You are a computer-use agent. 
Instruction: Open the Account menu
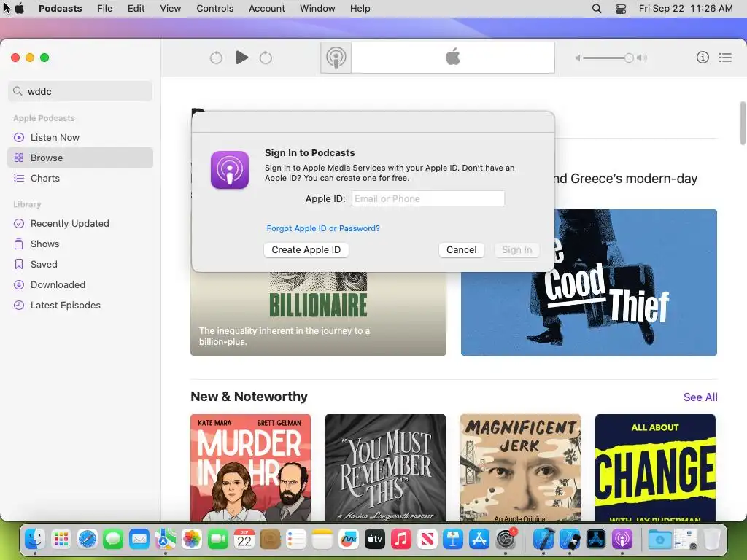pos(267,9)
